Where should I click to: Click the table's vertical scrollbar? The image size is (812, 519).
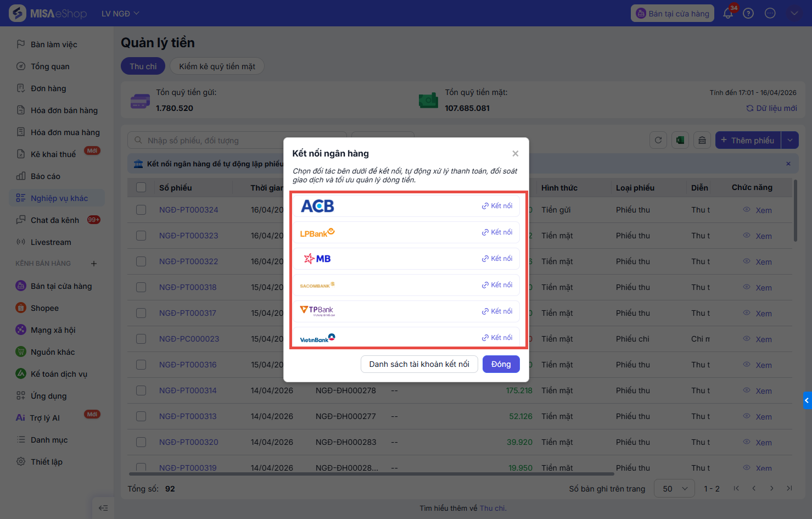[x=795, y=211]
